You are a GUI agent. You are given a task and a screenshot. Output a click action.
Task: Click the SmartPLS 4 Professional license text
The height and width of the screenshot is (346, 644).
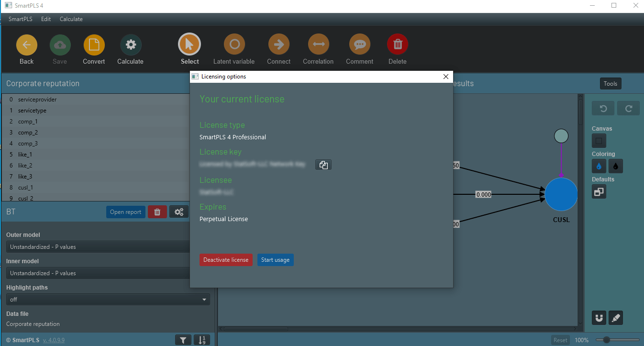pyautogui.click(x=233, y=137)
